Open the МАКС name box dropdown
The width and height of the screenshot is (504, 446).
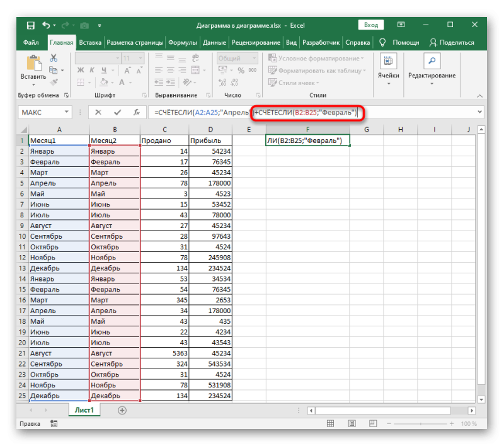(x=67, y=112)
